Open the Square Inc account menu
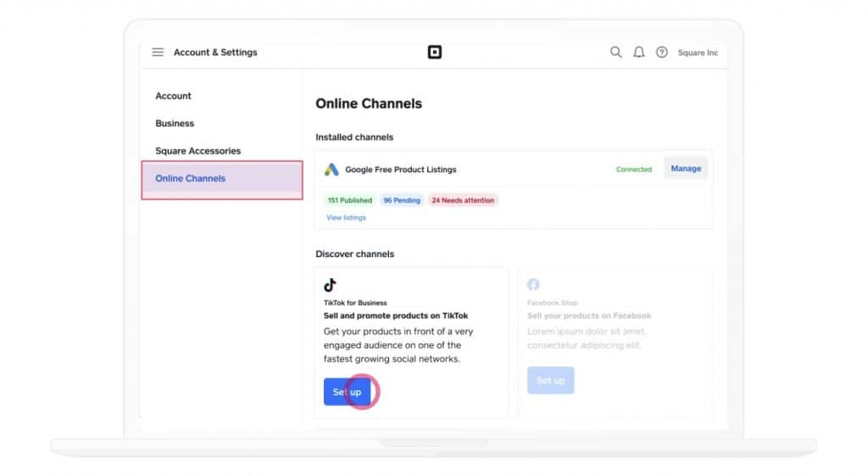This screenshot has height=476, width=868. click(x=698, y=53)
